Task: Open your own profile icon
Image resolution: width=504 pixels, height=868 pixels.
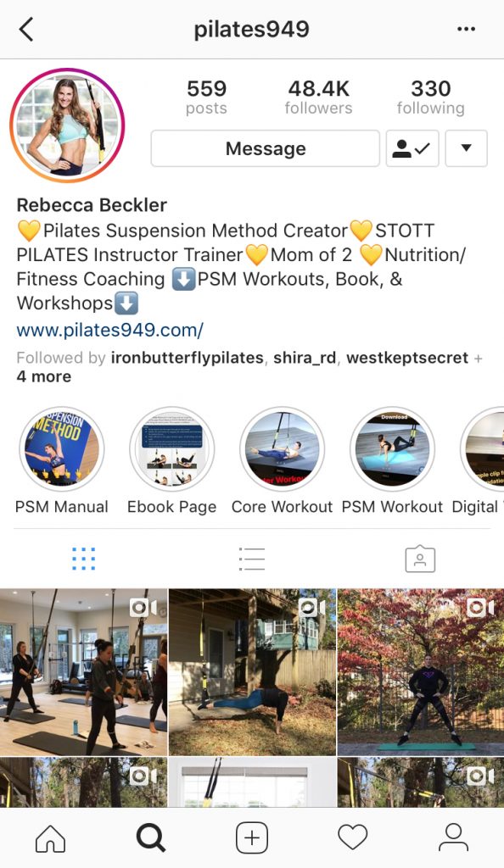Action: [x=454, y=837]
